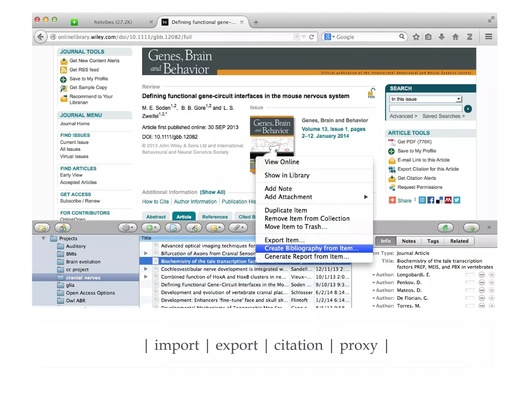Open the Zotero New Item green plus menu
The image size is (532, 399).
coord(151,228)
